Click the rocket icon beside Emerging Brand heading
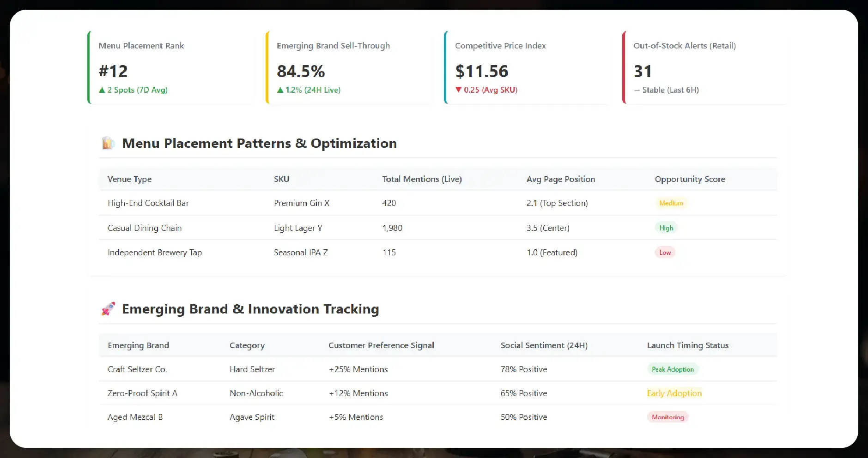The width and height of the screenshot is (868, 458). 108,309
